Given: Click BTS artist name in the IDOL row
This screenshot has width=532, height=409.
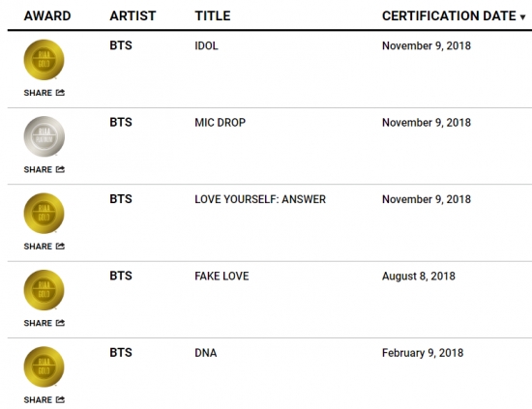Looking at the screenshot, I should (121, 45).
